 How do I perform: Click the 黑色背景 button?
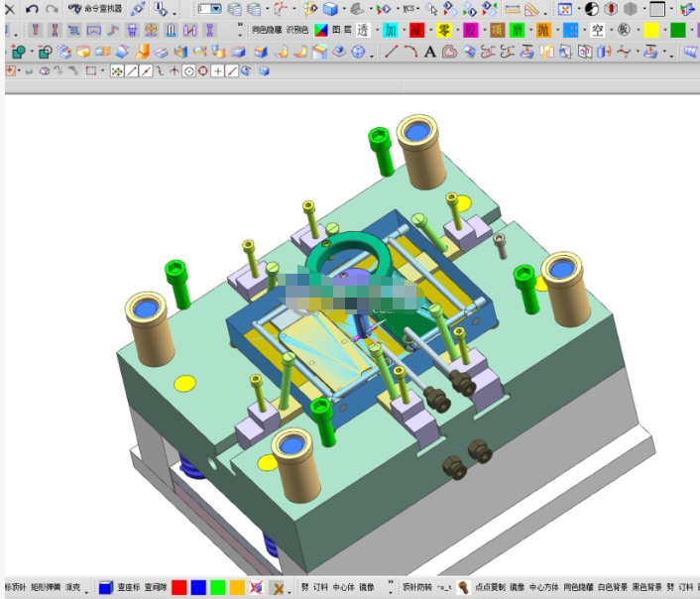click(646, 586)
